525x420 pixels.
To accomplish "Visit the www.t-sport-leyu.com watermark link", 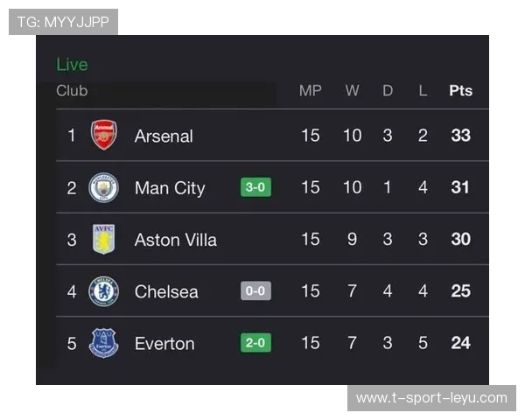I will [431, 398].
